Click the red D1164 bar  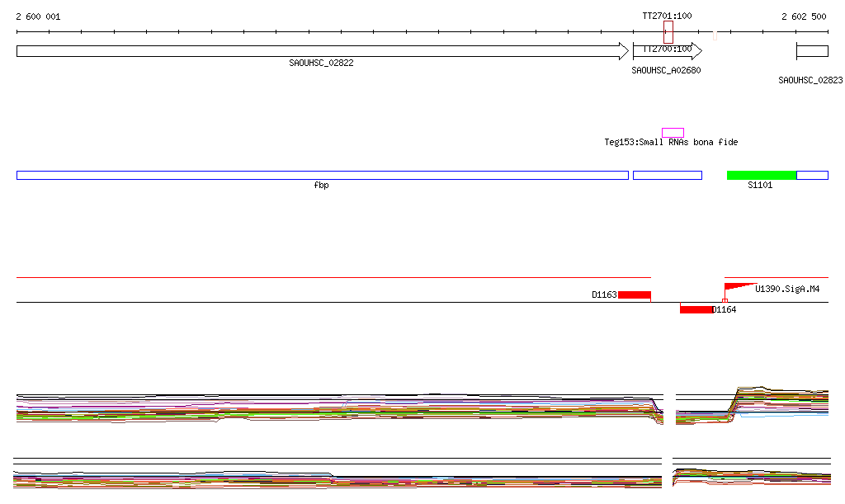pyautogui.click(x=696, y=309)
